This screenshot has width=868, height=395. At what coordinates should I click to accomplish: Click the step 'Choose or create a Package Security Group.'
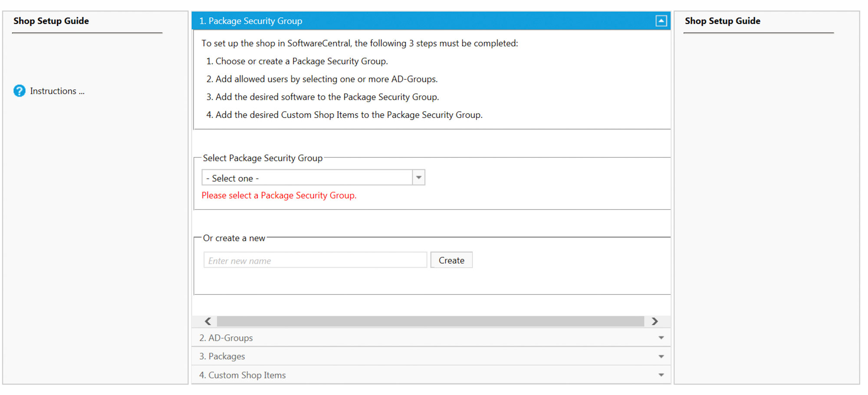click(302, 61)
